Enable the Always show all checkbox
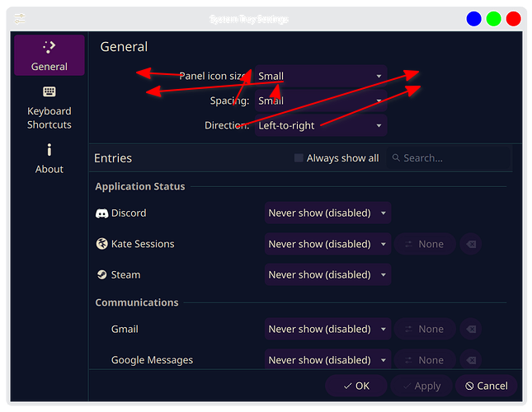This screenshot has height=412, width=532. [299, 158]
